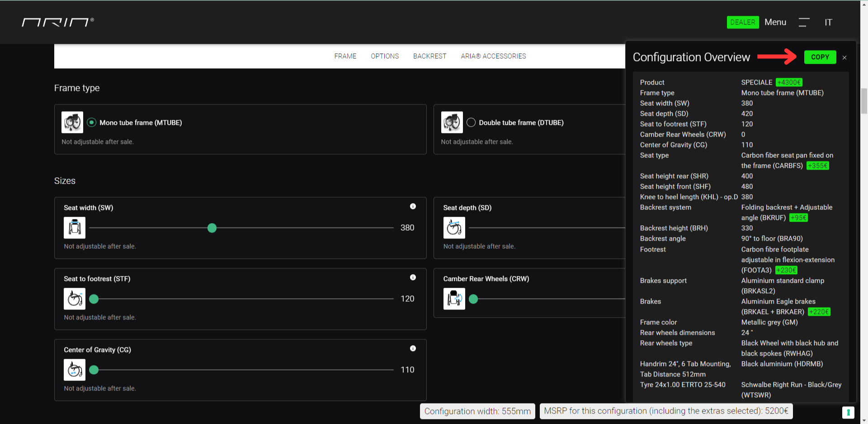The height and width of the screenshot is (424, 868).
Task: Open the hamburger menu icon
Action: click(x=804, y=22)
